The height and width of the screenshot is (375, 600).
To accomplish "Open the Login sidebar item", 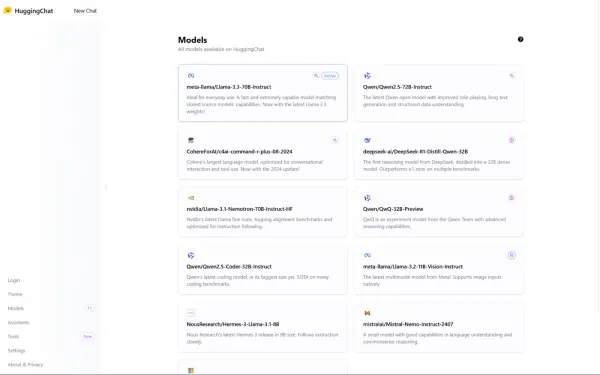I will (x=14, y=280).
